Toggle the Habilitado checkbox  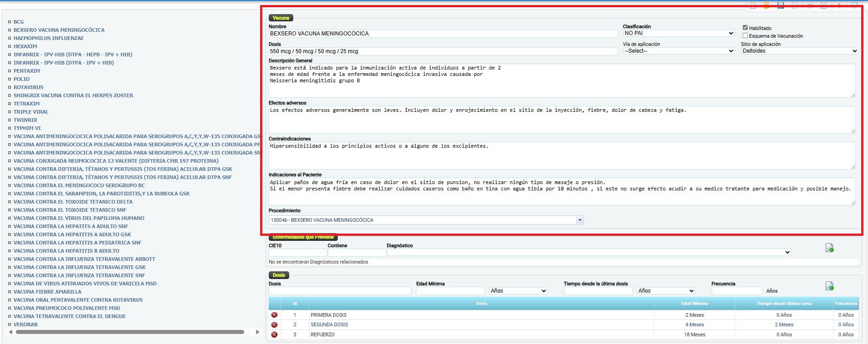point(745,28)
